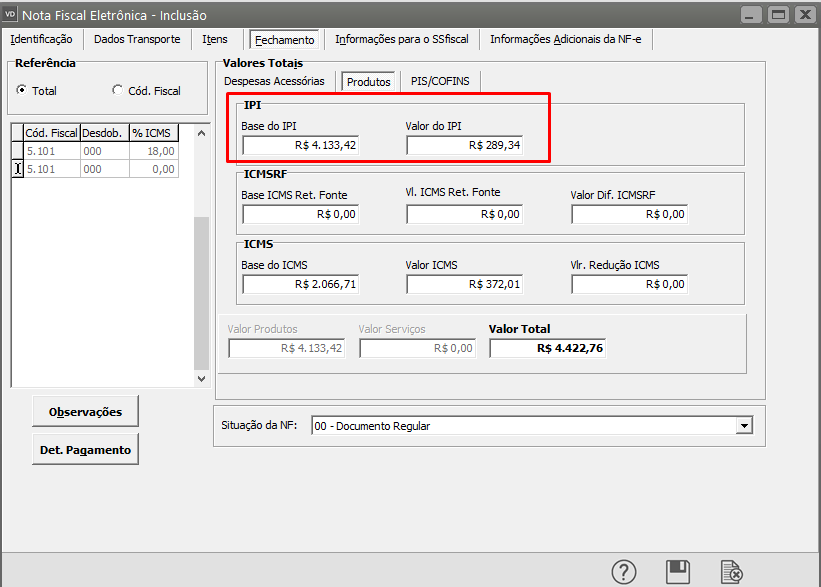Click the help question mark icon

(x=624, y=571)
